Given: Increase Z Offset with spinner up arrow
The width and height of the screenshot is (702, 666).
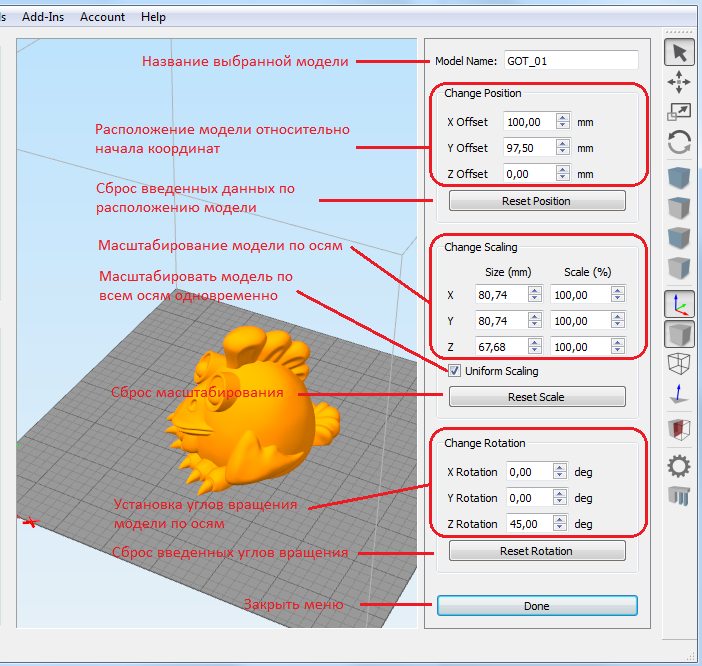Looking at the screenshot, I should tap(563, 169).
